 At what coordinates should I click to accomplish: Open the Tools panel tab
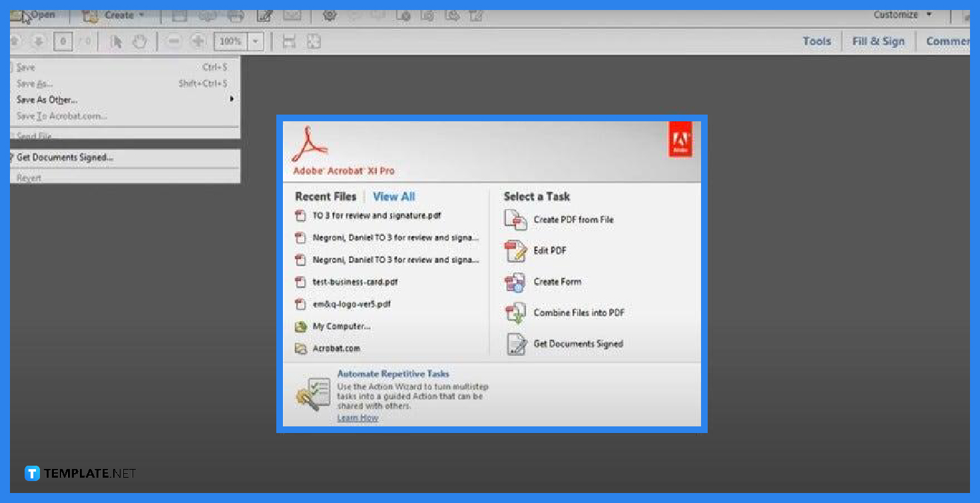tap(816, 41)
